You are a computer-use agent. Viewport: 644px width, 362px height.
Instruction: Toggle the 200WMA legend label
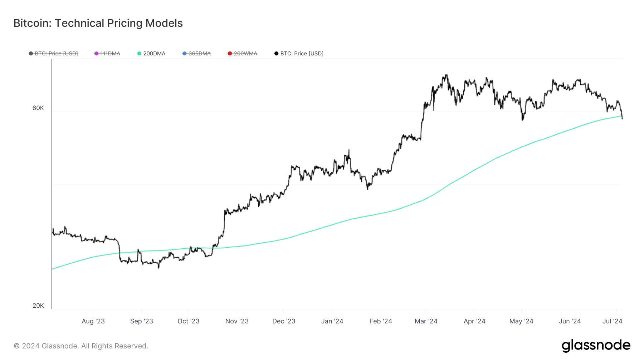[245, 54]
